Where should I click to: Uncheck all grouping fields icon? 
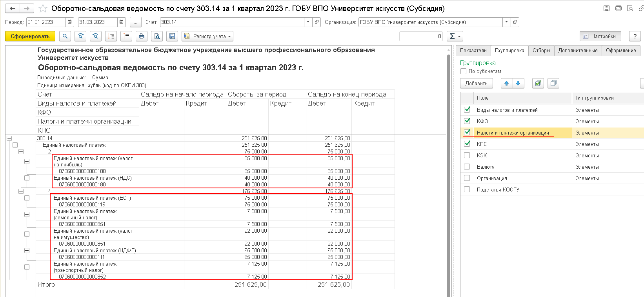[x=553, y=83]
